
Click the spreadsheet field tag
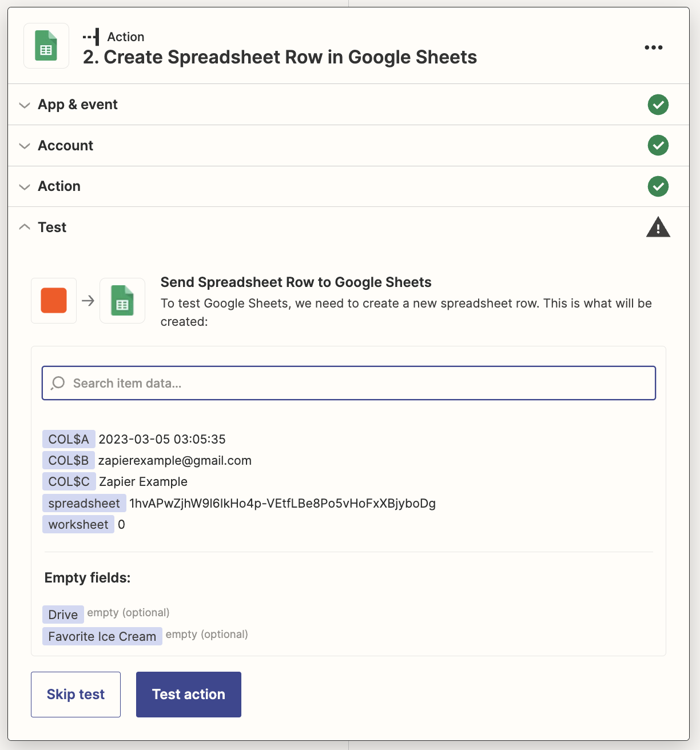coord(84,503)
